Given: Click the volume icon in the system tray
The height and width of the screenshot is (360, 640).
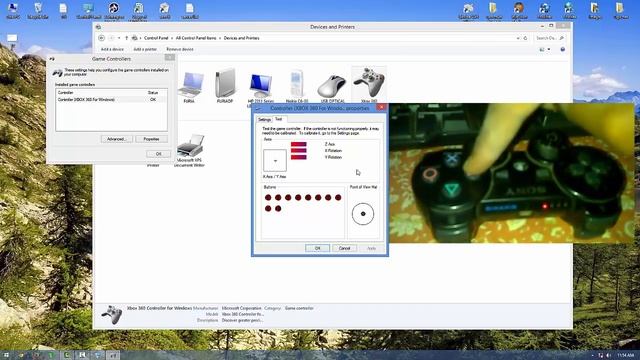Looking at the screenshot, I should coord(608,356).
